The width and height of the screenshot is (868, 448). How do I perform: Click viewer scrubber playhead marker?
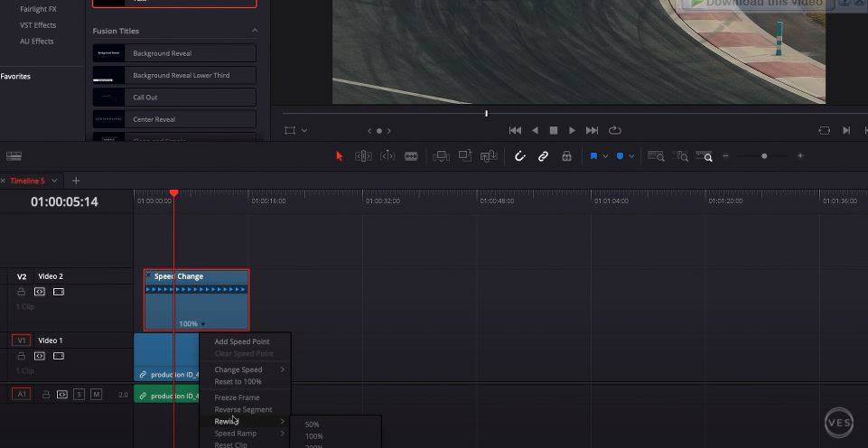(487, 114)
